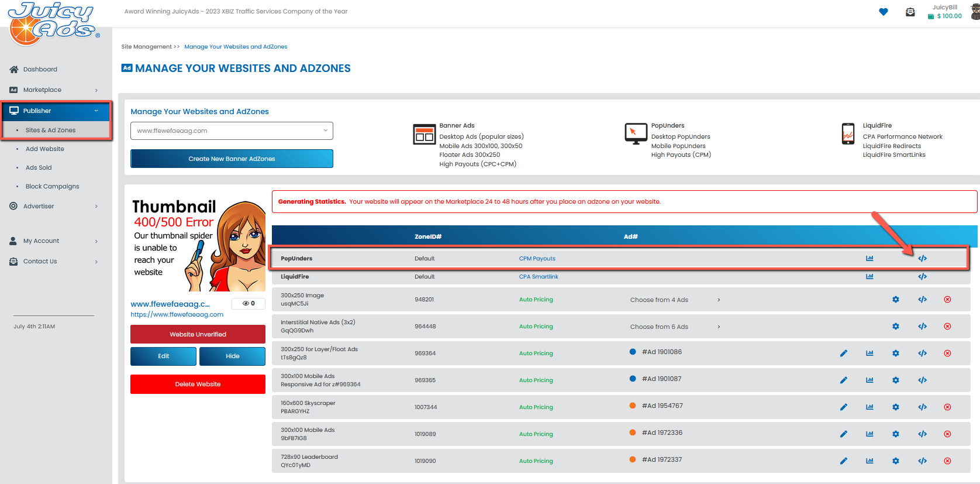The width and height of the screenshot is (980, 484).
Task: Open settings gear for zone 948201
Action: 896,300
